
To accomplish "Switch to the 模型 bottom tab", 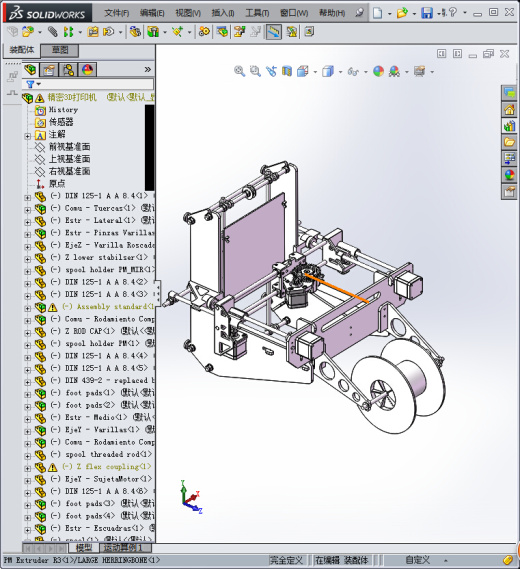I will click(x=84, y=547).
